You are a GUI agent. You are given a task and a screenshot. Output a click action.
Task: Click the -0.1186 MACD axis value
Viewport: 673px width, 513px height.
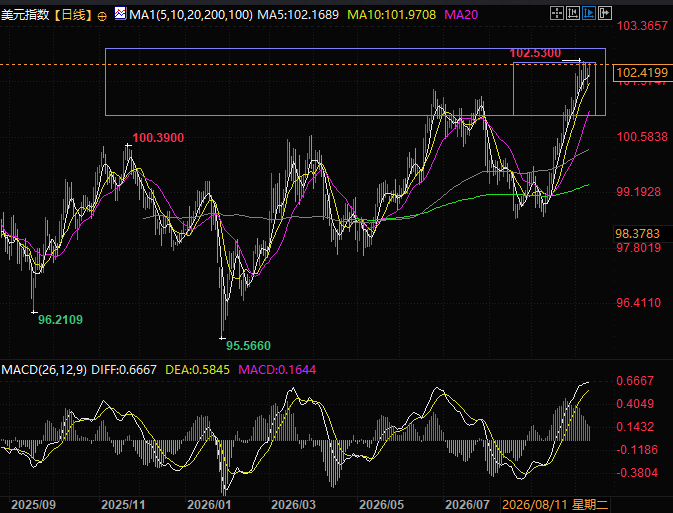coord(637,450)
